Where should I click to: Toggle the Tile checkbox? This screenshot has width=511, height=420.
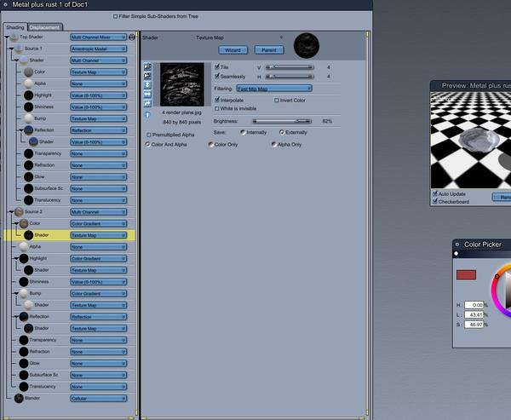point(217,66)
